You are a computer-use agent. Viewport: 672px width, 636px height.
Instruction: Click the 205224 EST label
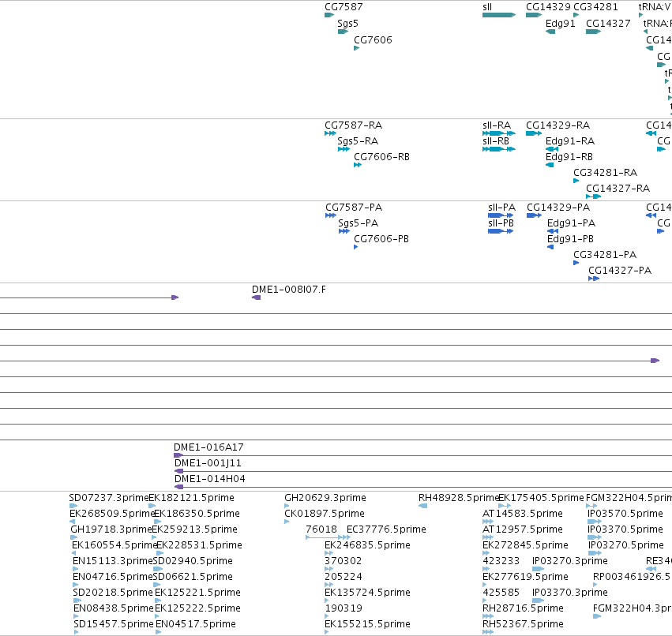344,578
